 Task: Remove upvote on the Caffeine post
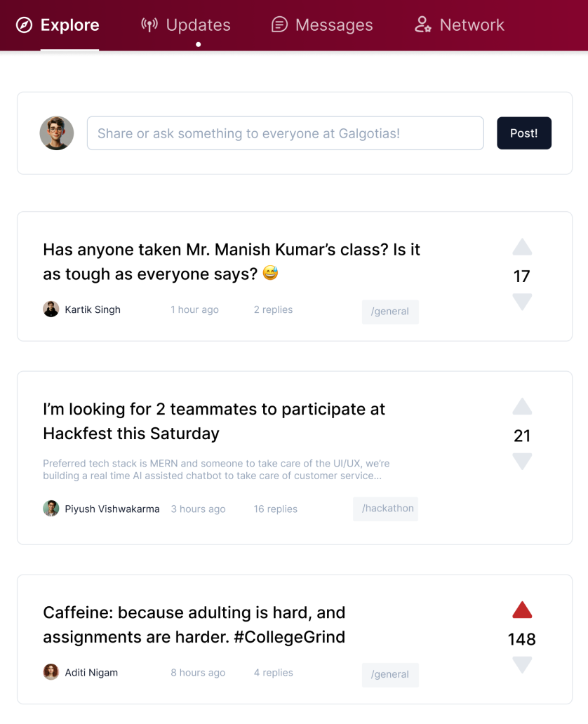pyautogui.click(x=522, y=610)
